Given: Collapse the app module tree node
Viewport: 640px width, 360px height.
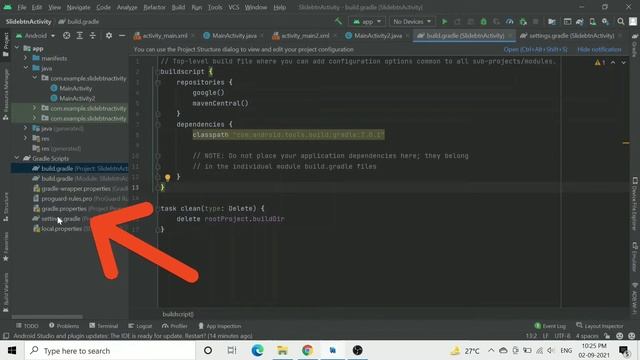Looking at the screenshot, I should coord(17,48).
